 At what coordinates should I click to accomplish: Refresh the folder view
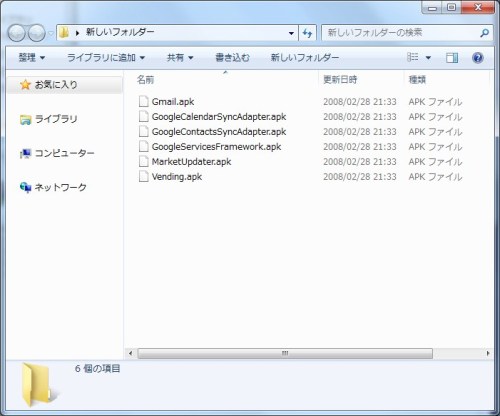click(307, 33)
